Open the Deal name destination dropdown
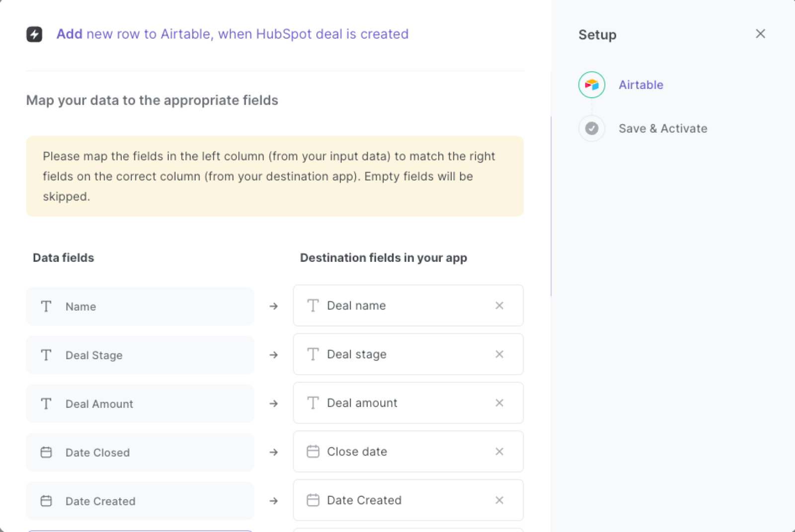 coord(408,305)
